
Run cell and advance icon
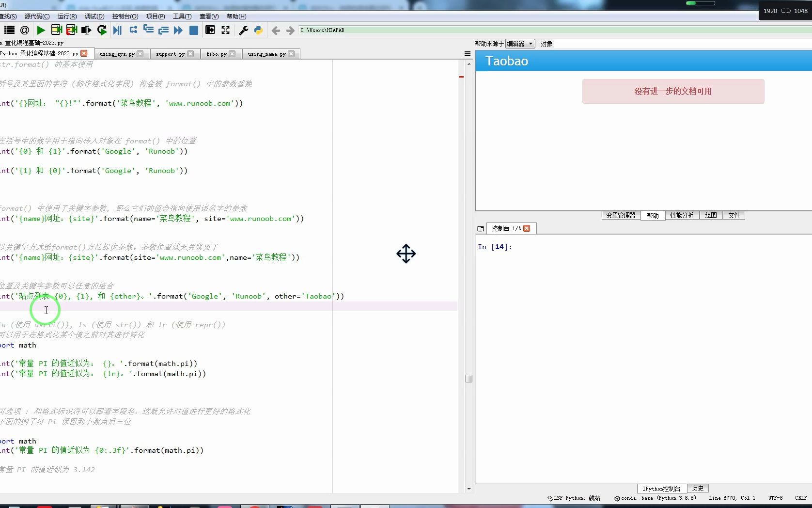[x=72, y=30]
